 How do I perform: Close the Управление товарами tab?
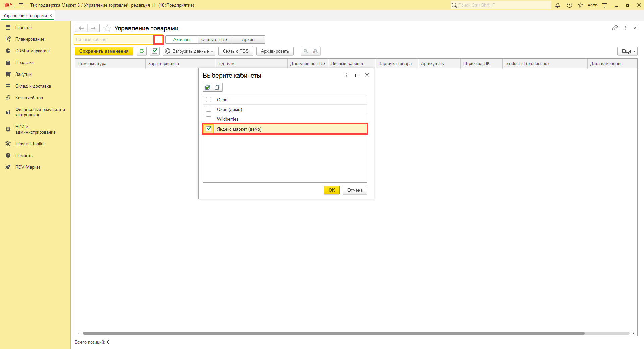(x=51, y=16)
